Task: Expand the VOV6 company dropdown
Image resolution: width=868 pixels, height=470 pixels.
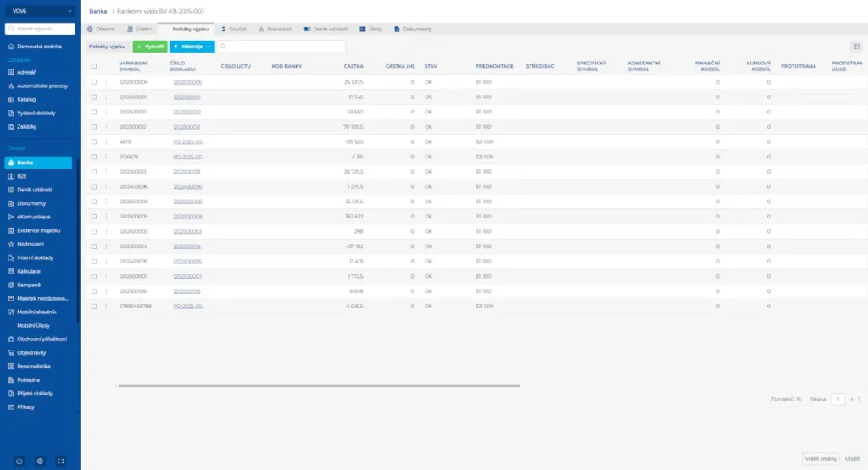Action: (40, 11)
